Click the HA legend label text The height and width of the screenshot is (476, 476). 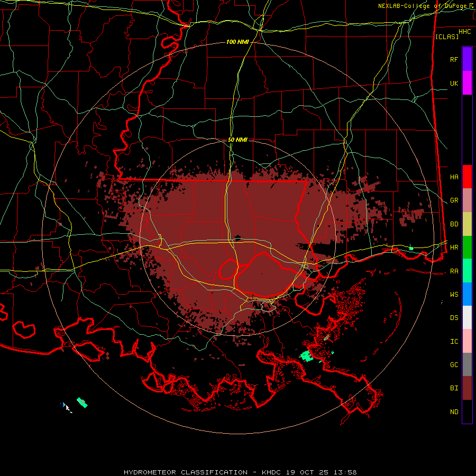[x=454, y=177]
